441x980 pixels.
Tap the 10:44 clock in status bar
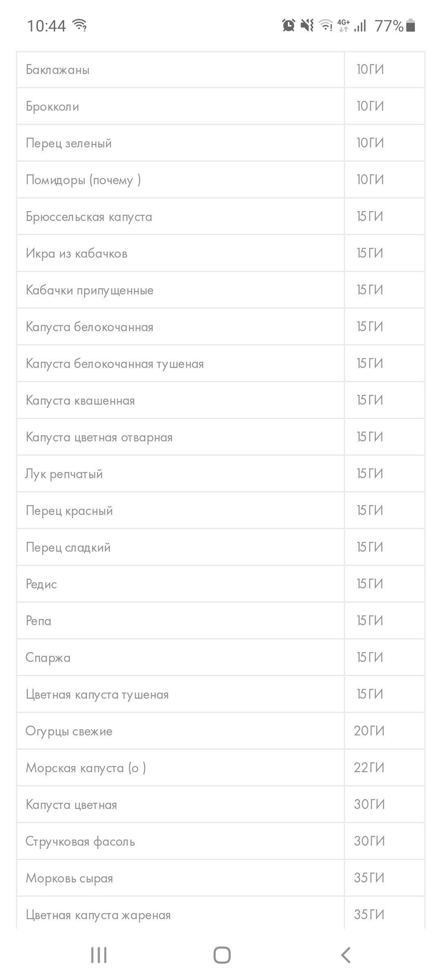[x=46, y=26]
